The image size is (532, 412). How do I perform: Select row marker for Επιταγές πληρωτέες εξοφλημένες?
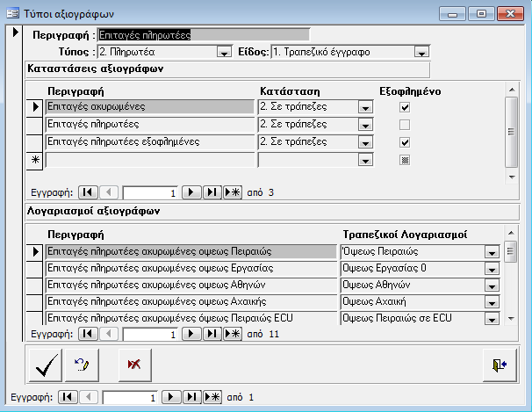pyautogui.click(x=35, y=142)
